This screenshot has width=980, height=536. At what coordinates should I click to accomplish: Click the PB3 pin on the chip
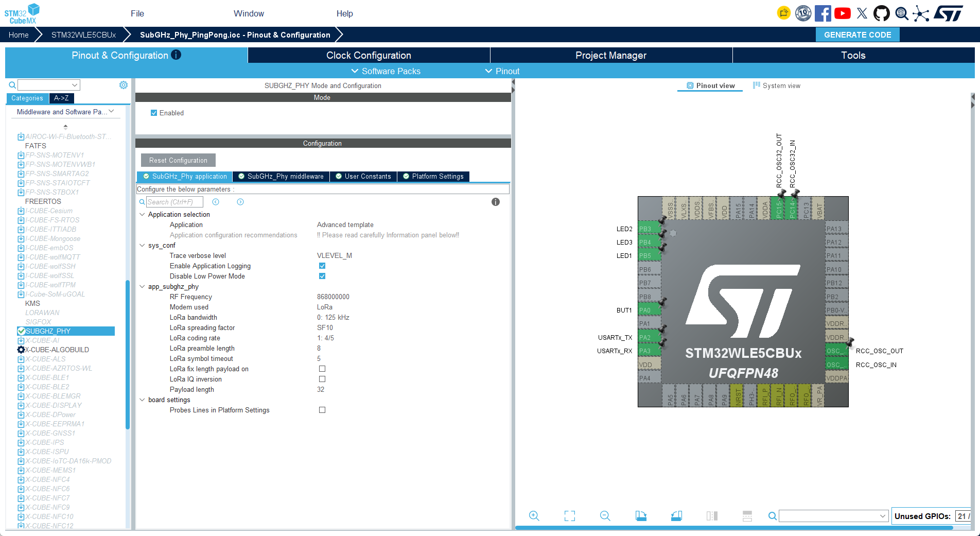click(x=650, y=229)
